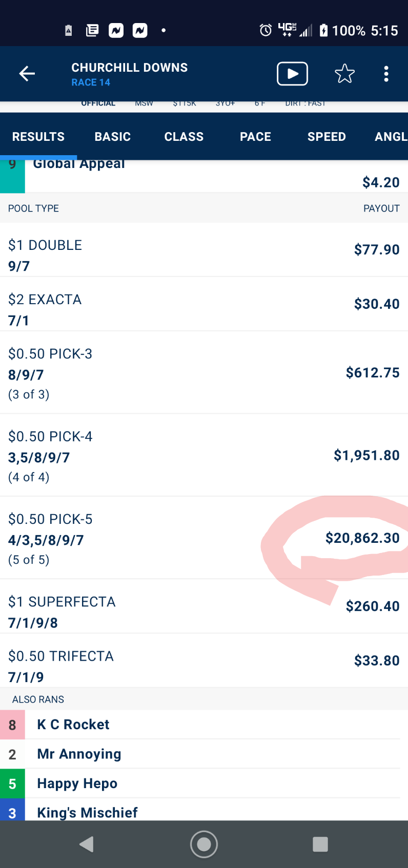Switch to the BASIC tab
The width and height of the screenshot is (408, 868).
click(x=113, y=137)
